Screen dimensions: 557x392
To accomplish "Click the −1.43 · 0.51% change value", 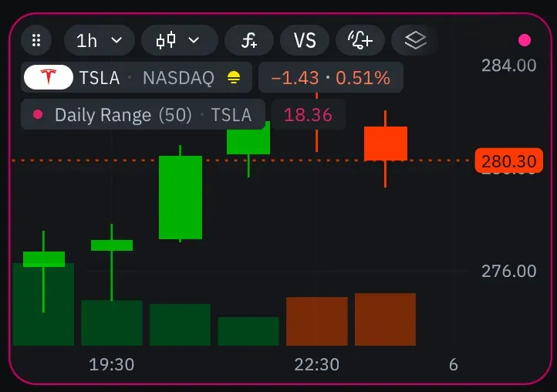I will click(331, 77).
